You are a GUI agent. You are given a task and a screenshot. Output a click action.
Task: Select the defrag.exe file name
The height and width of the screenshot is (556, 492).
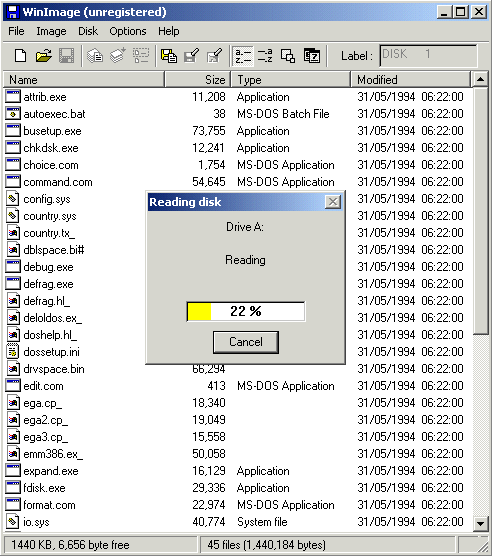(48, 284)
